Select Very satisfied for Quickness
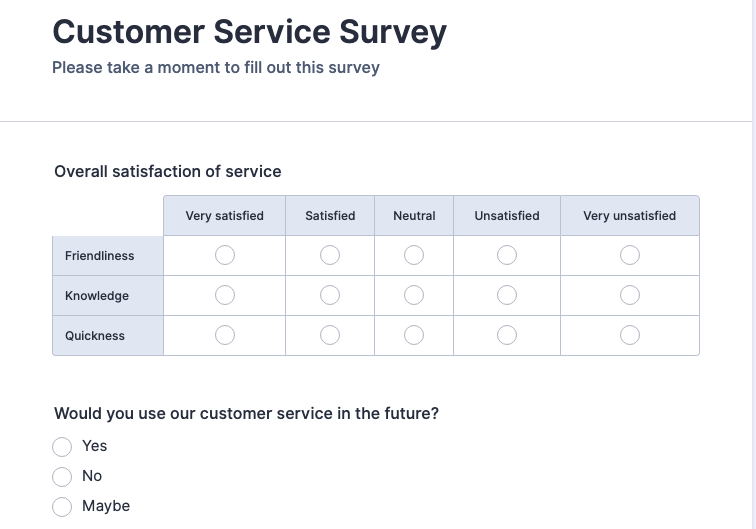The height and width of the screenshot is (529, 756). (x=225, y=335)
